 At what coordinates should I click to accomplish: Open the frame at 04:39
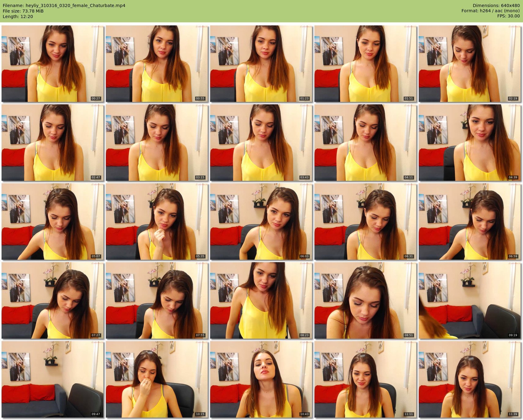coord(470,143)
